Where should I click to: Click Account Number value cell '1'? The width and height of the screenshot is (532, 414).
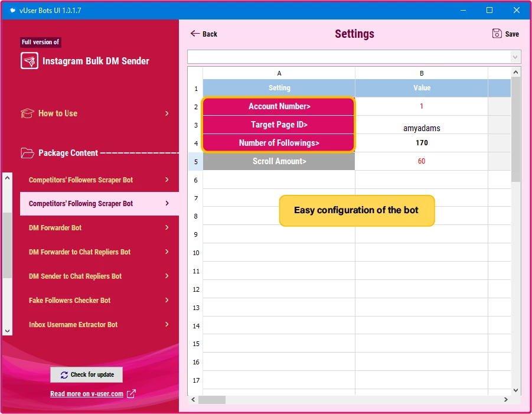pyautogui.click(x=422, y=106)
